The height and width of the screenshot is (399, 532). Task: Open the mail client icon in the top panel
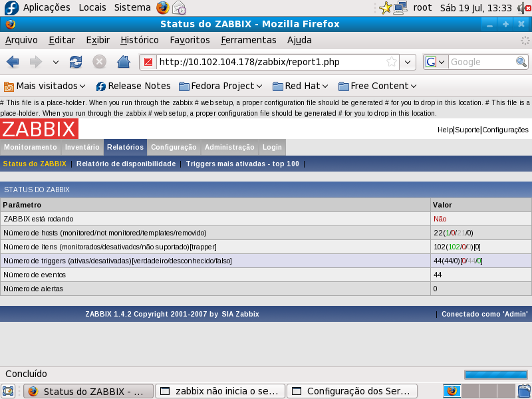179,8
